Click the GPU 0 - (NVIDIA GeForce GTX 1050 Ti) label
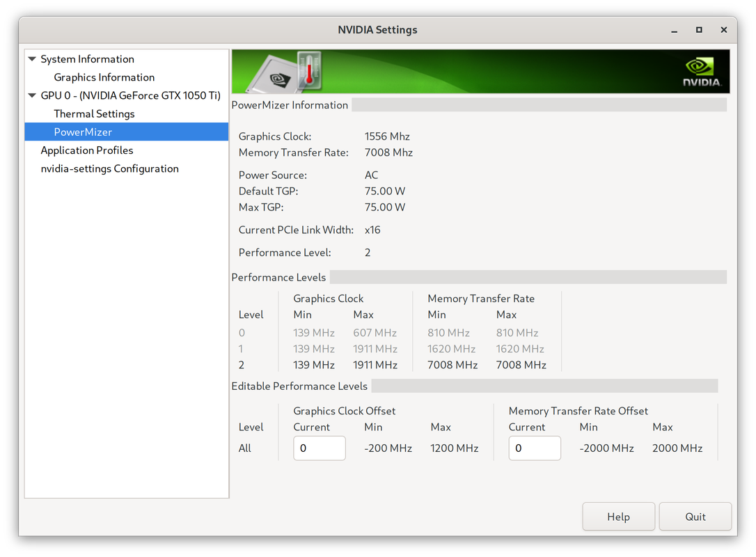The image size is (756, 557). pyautogui.click(x=130, y=95)
